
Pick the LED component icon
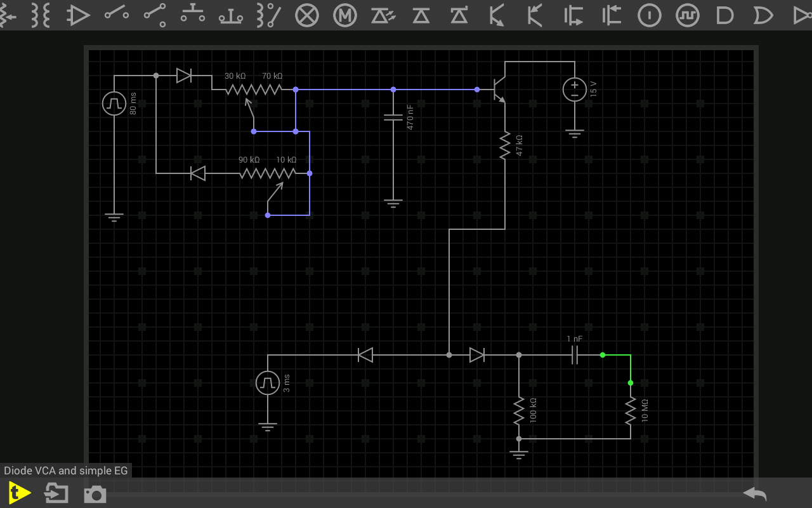[x=383, y=15]
